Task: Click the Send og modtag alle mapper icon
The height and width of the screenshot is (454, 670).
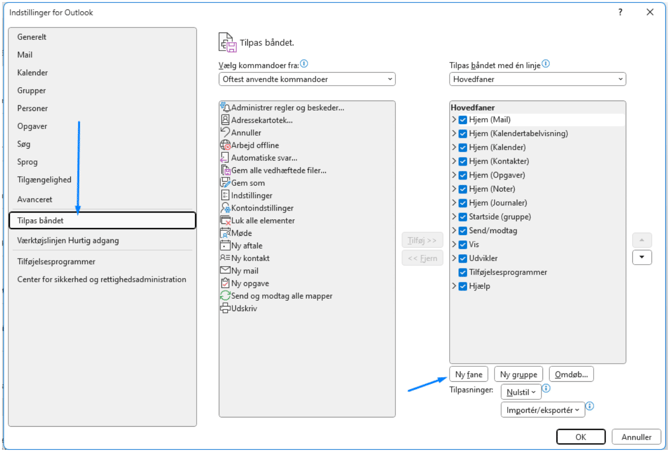Action: [x=225, y=296]
